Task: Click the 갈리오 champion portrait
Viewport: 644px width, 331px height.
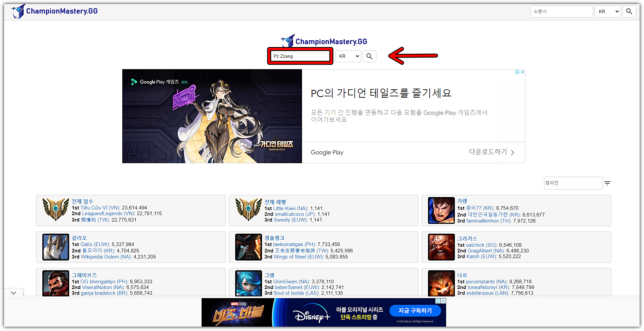Action: click(x=56, y=247)
